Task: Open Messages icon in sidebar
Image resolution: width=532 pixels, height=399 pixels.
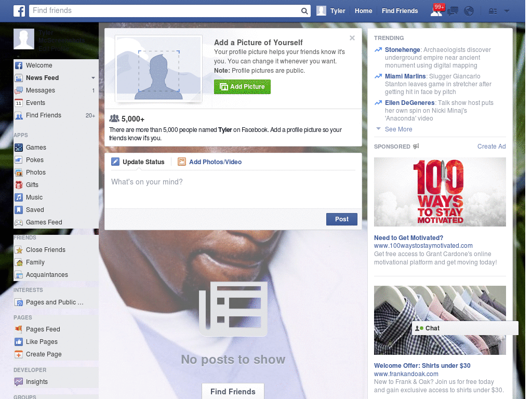Action: (x=19, y=90)
